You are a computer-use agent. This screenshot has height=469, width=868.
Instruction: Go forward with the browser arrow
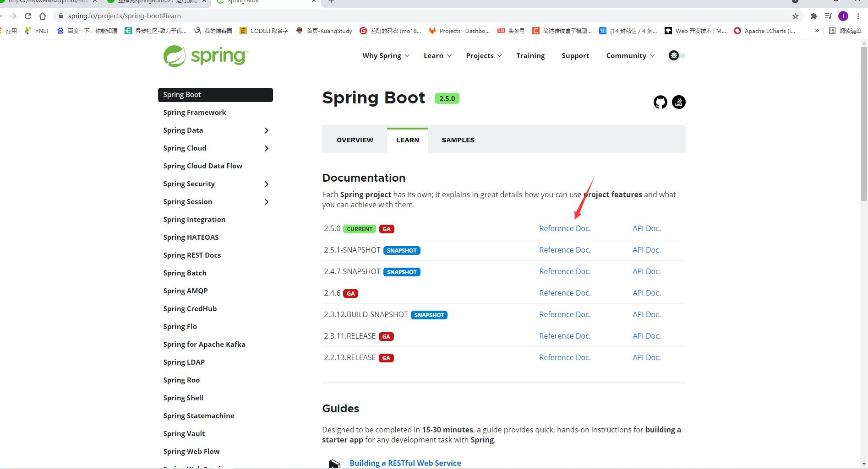pyautogui.click(x=13, y=16)
